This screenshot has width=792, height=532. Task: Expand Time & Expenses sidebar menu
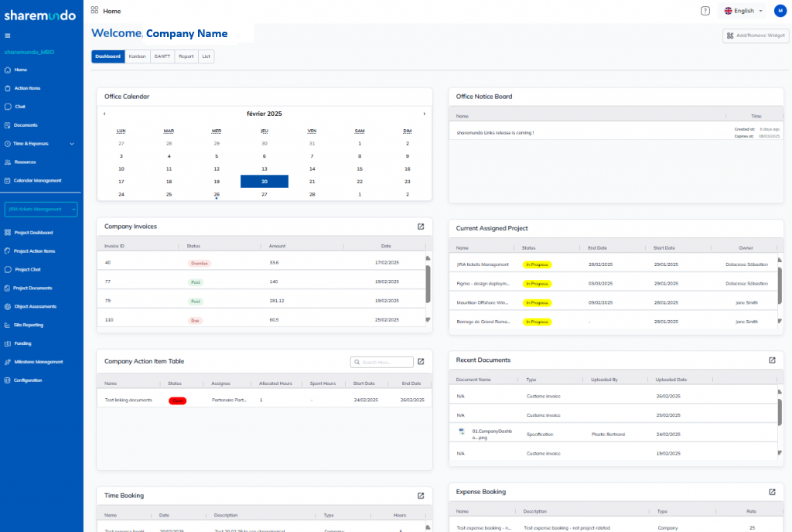72,144
